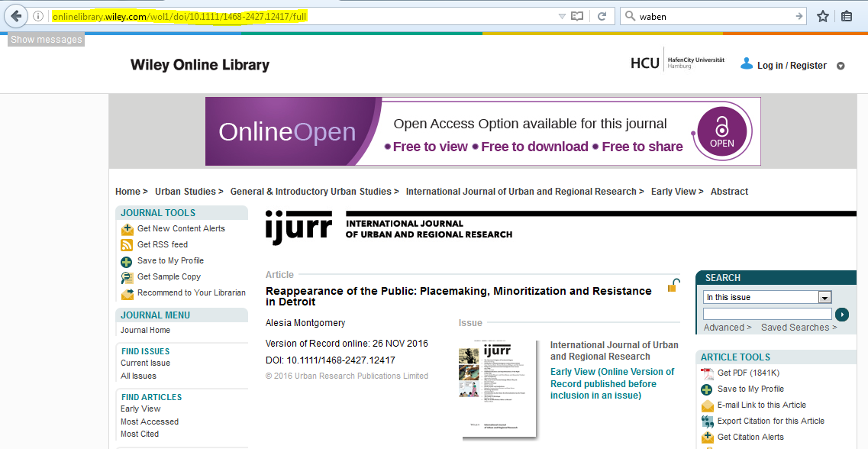The width and height of the screenshot is (868, 449).
Task: Click the OPEN padlock circle in banner
Action: (722, 132)
